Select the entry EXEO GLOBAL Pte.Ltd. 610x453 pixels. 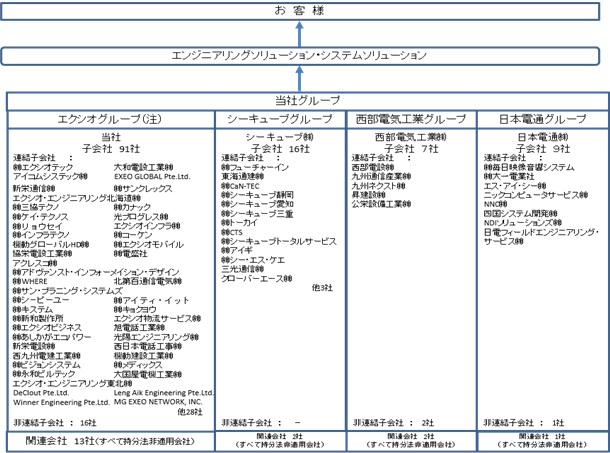(x=152, y=177)
